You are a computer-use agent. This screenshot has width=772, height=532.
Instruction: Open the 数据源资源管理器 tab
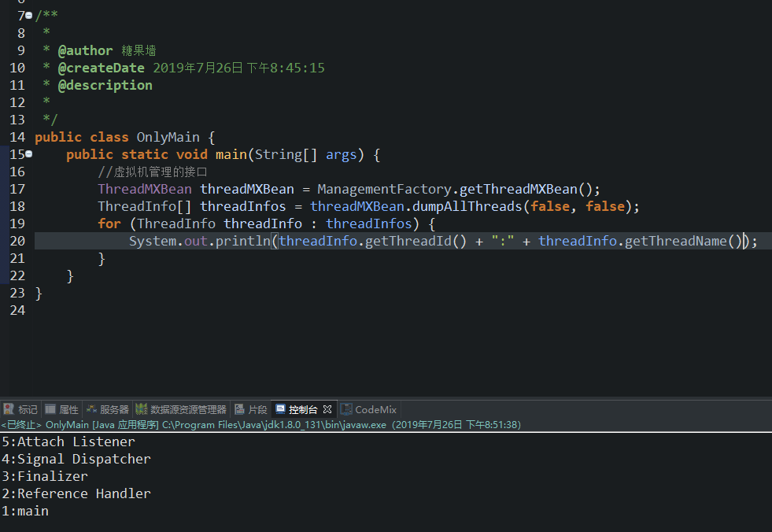pos(181,409)
